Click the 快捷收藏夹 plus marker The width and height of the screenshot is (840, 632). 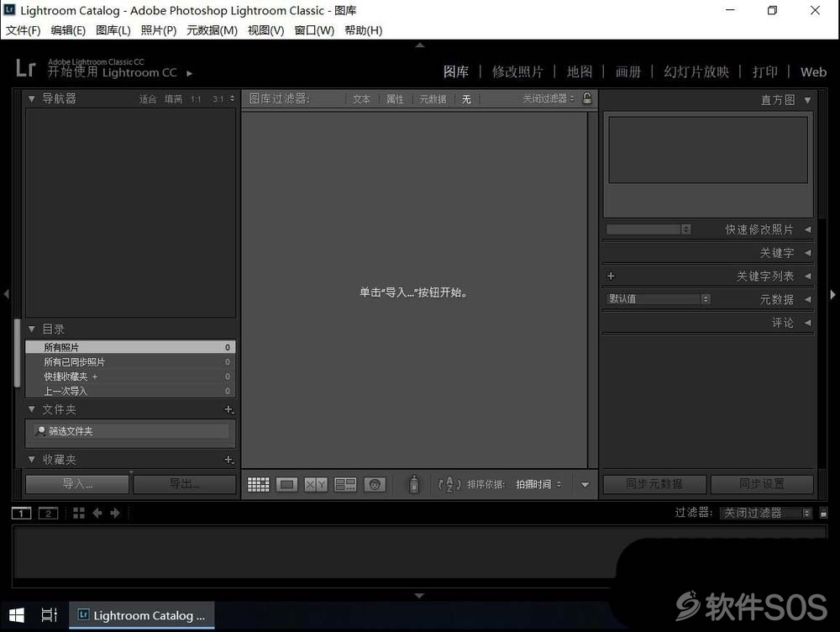pos(95,377)
